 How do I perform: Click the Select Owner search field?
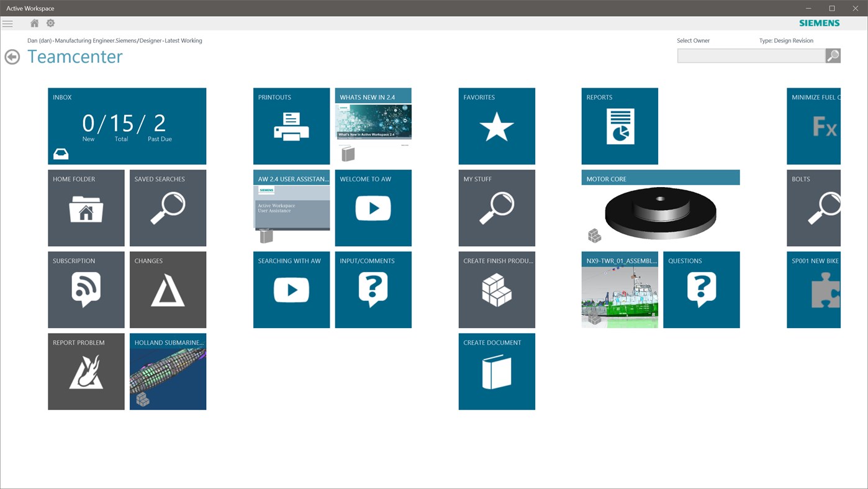click(x=751, y=55)
